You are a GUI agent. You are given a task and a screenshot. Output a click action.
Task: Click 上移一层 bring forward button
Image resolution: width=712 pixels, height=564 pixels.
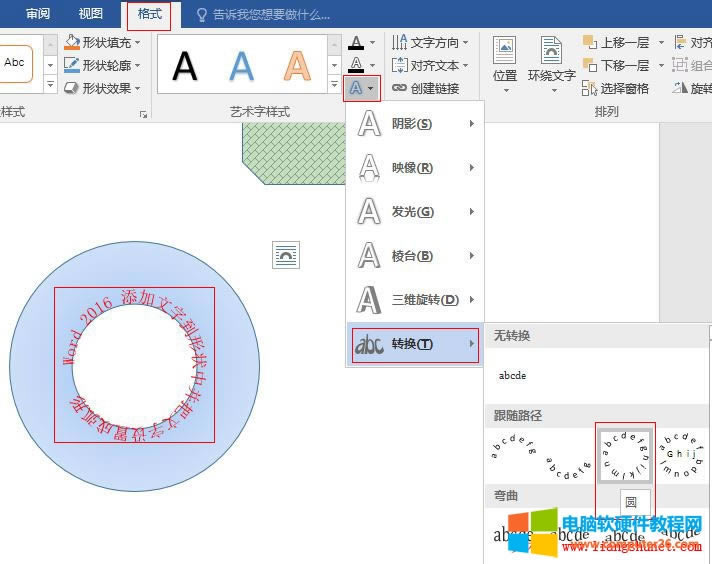pos(617,43)
